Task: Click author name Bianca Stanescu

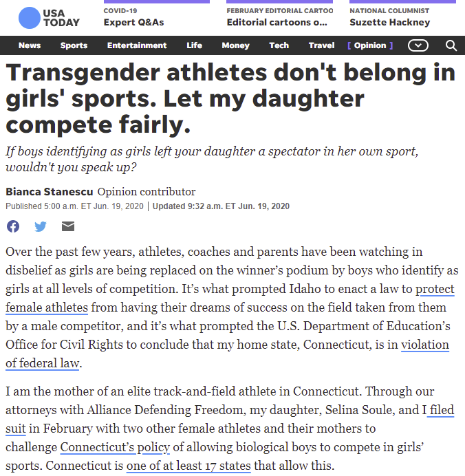Action: click(49, 192)
